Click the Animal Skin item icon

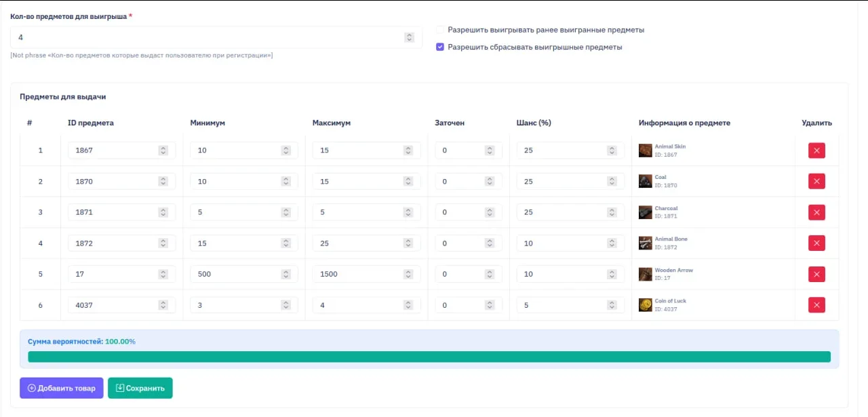pos(645,151)
